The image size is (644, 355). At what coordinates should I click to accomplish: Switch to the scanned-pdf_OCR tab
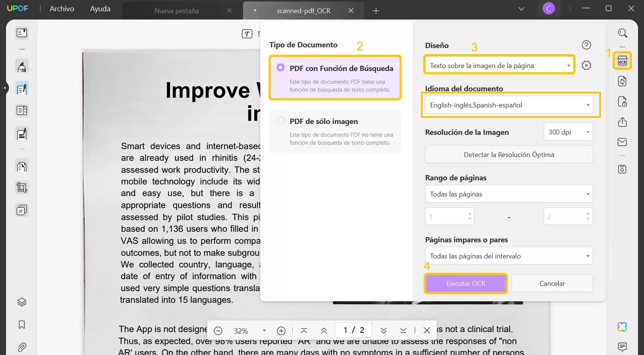[x=304, y=11]
